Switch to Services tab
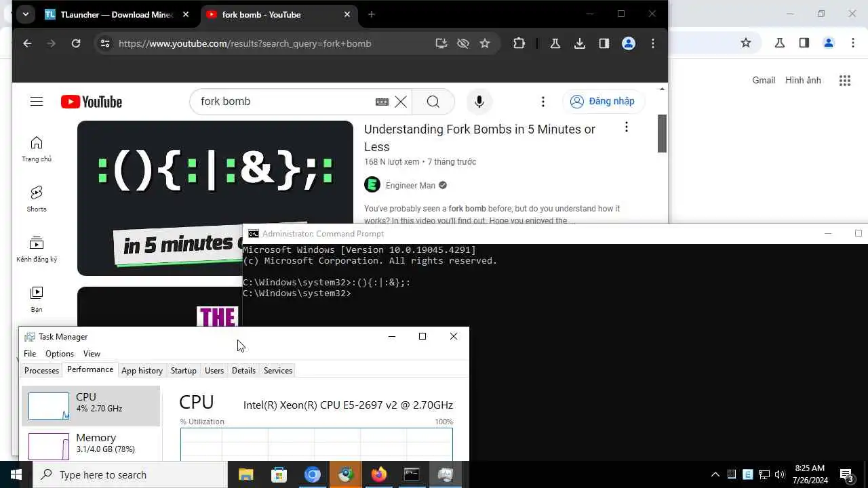The width and height of the screenshot is (868, 488). [x=278, y=371]
